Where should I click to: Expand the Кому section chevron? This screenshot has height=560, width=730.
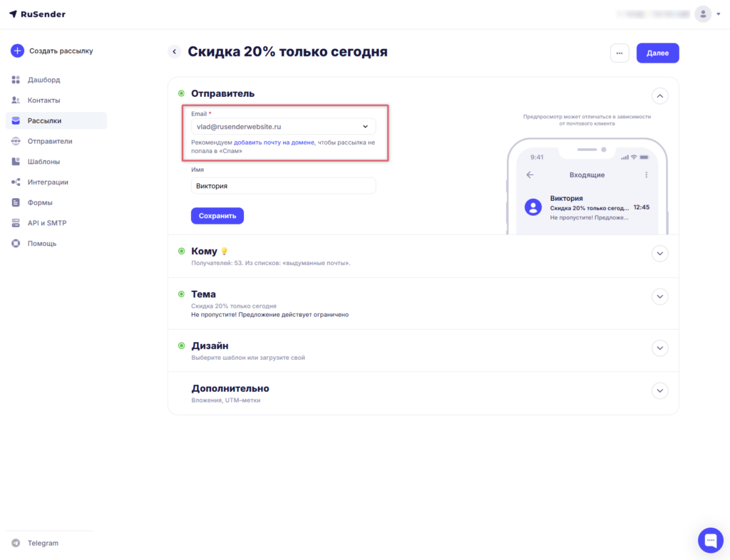click(659, 254)
